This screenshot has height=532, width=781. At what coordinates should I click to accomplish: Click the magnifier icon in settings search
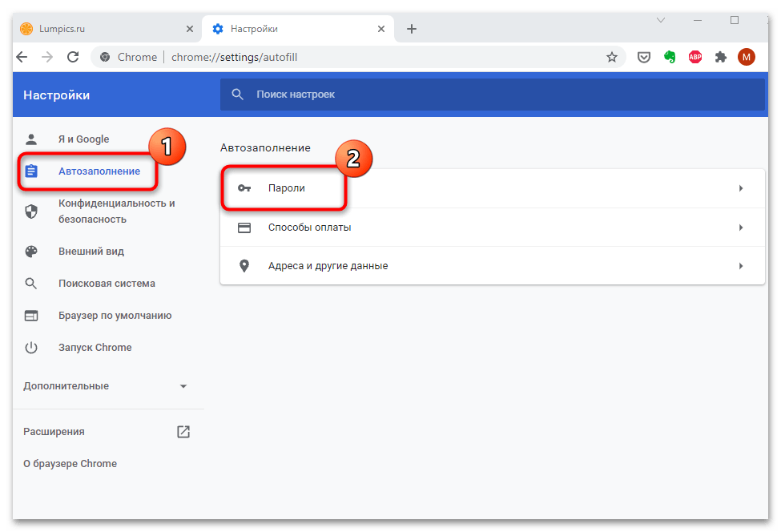pos(238,95)
